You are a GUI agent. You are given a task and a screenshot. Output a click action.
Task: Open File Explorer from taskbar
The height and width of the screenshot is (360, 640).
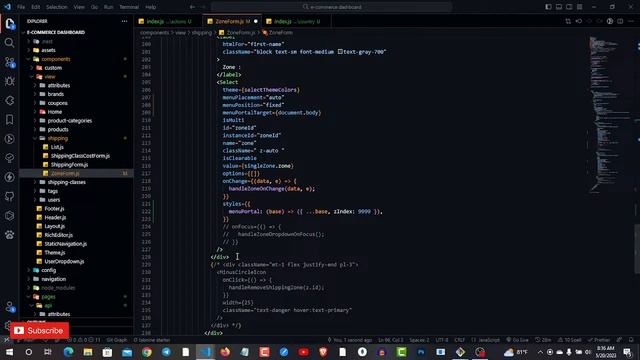pyautogui.click(x=88, y=352)
